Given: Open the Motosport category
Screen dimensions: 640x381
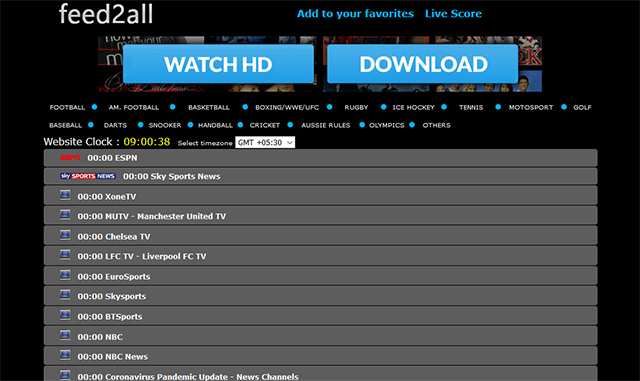Looking at the screenshot, I should pyautogui.click(x=531, y=107).
